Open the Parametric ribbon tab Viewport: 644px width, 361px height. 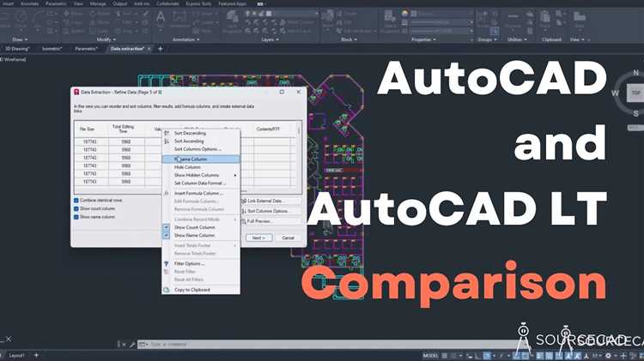click(x=56, y=3)
